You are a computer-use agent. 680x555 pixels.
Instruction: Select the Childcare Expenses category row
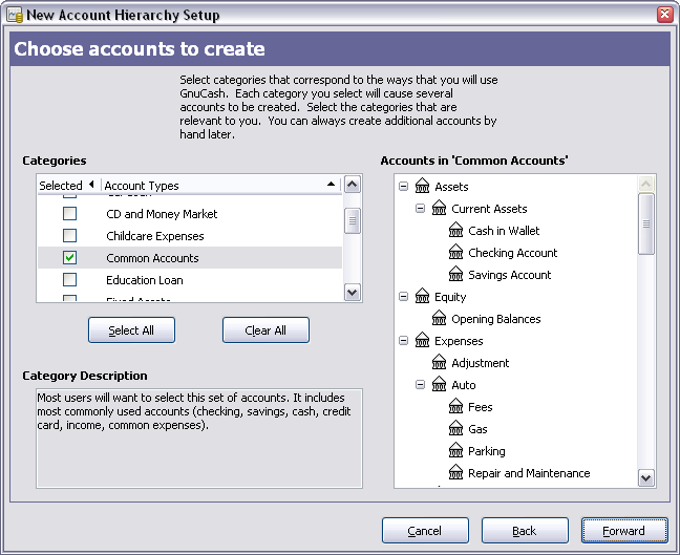coord(190,235)
